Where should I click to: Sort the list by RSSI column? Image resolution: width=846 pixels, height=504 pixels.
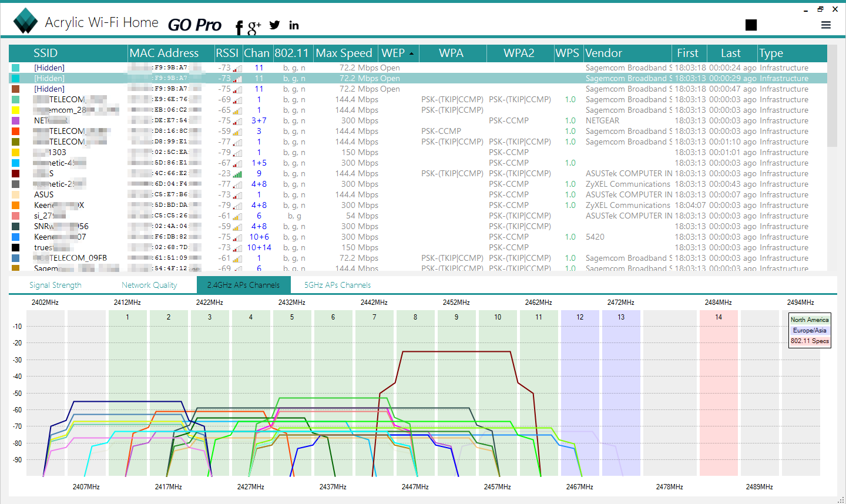[227, 53]
